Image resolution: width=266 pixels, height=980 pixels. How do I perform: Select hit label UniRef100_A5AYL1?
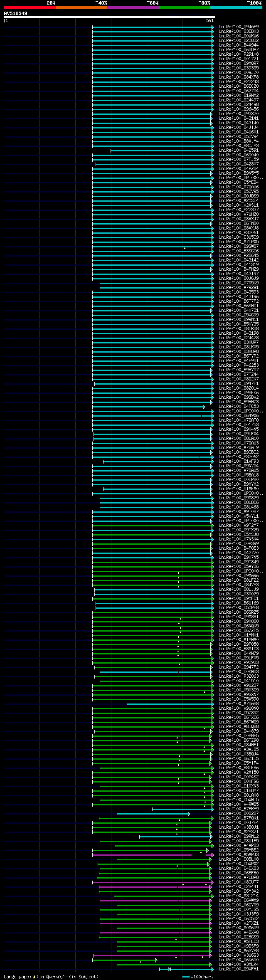pos(239,516)
